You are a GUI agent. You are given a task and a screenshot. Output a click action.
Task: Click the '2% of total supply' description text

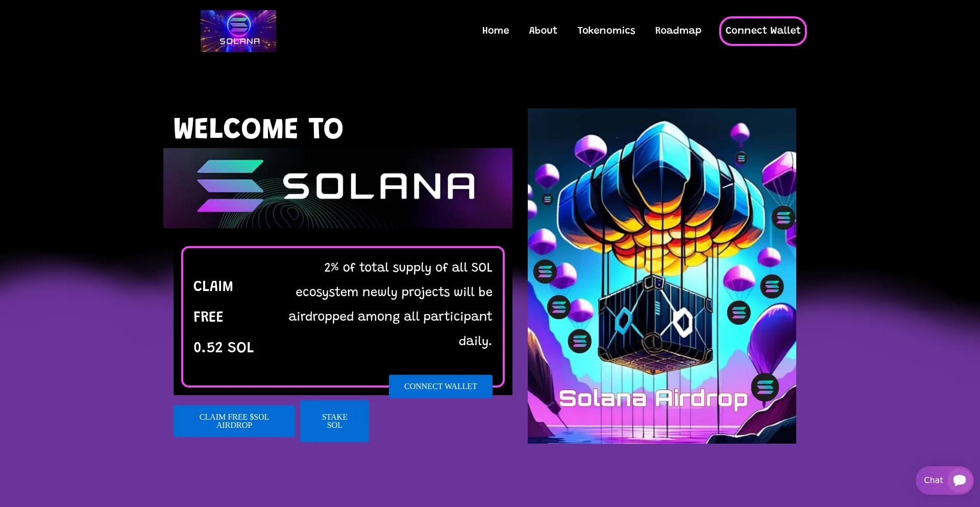(390, 304)
